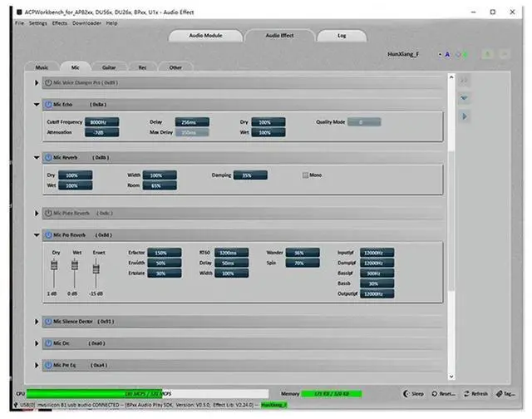Open the Guitar effects tab
The height and width of the screenshot is (419, 532).
point(109,67)
